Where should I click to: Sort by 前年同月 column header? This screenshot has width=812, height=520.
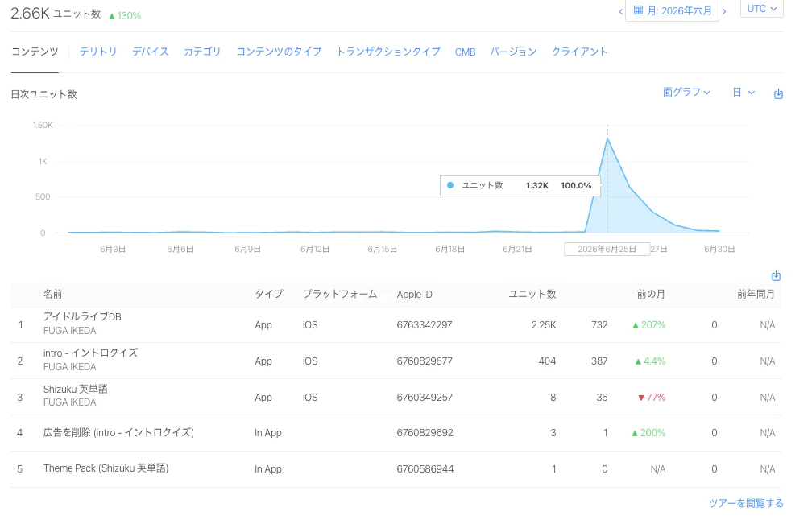[x=756, y=295]
